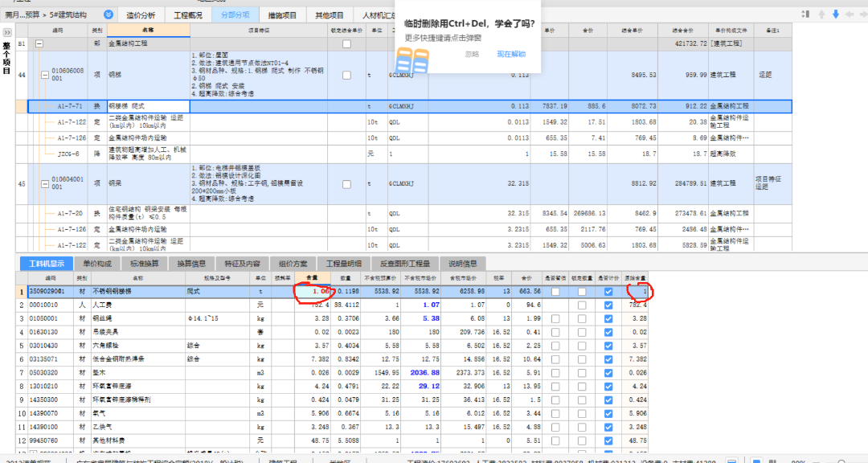The image size is (868, 463).
Task: Select the 工料机显示 bottom tab
Action: [x=47, y=264]
